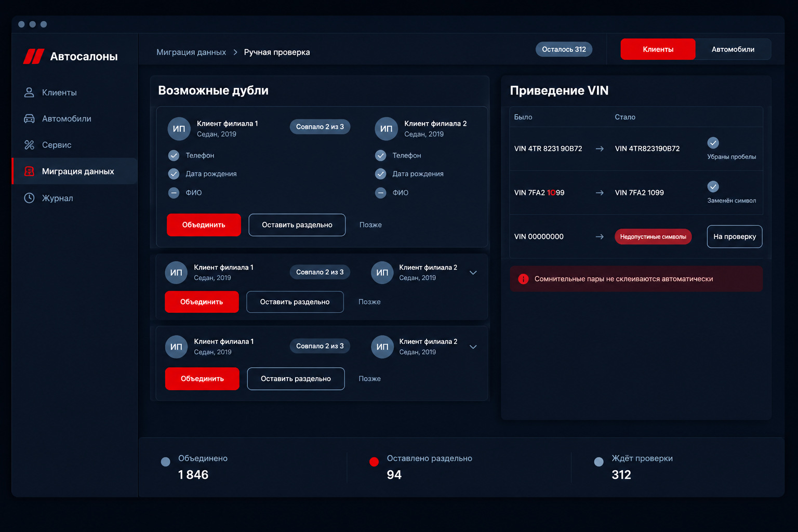This screenshot has width=798, height=532.
Task: Toggle ФИО minus mark for Клиент филиала 1
Action: [x=174, y=193]
